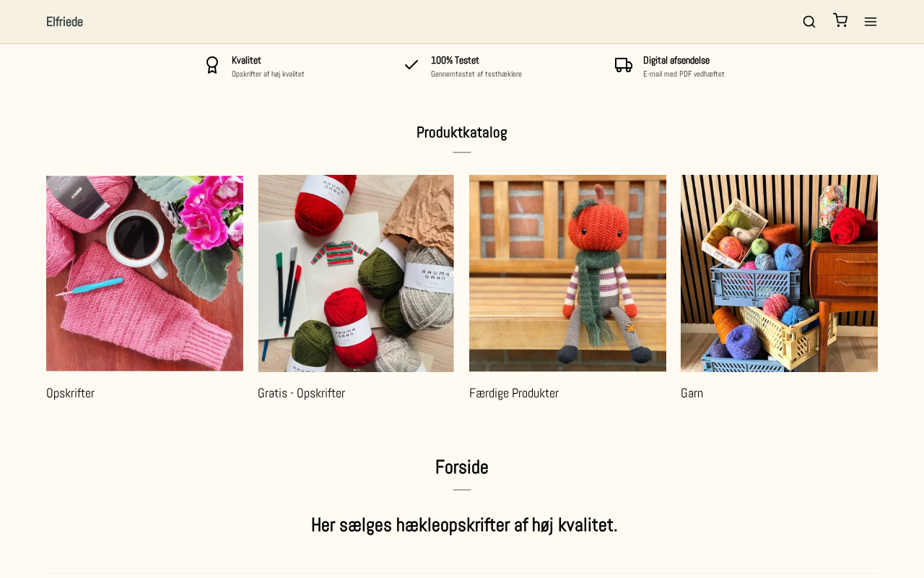Click the Kvalitet feature title
The image size is (924, 578).
pyautogui.click(x=246, y=61)
